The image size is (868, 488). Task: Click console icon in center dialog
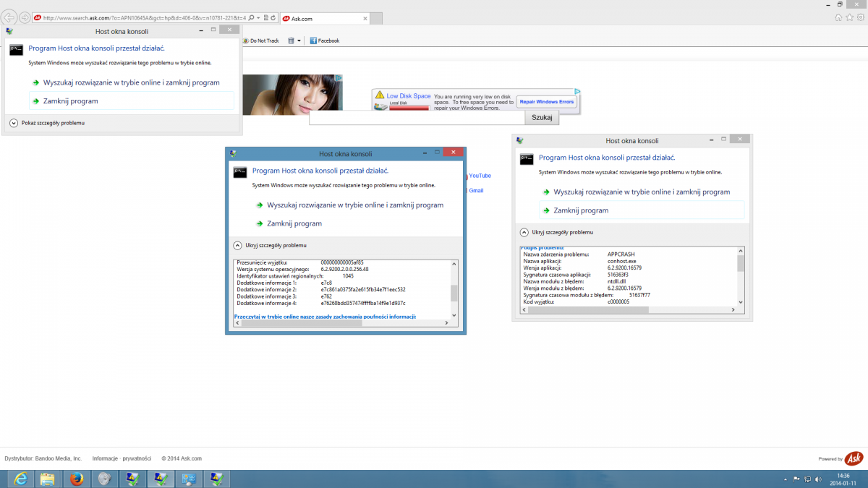240,171
